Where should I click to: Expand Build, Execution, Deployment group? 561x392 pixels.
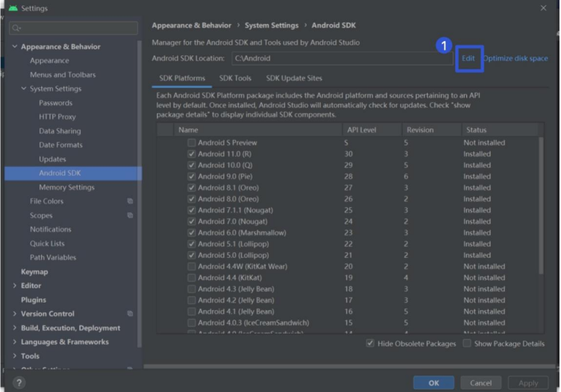(x=14, y=328)
